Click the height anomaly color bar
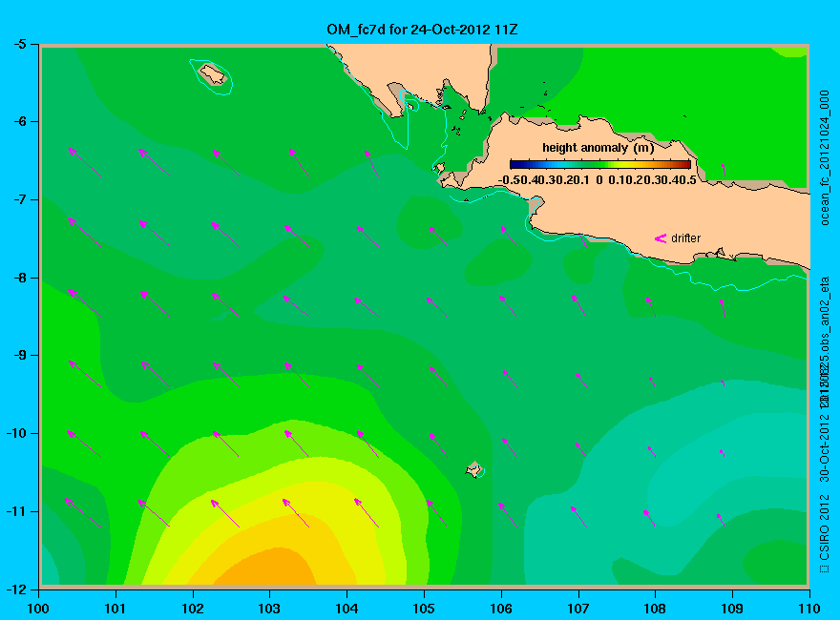The height and width of the screenshot is (620, 840). click(600, 164)
